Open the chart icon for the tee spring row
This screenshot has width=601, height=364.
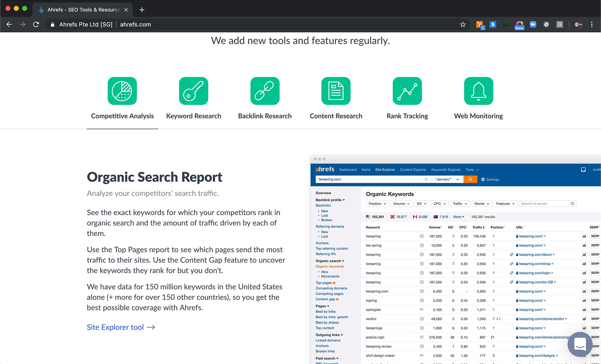[584, 245]
